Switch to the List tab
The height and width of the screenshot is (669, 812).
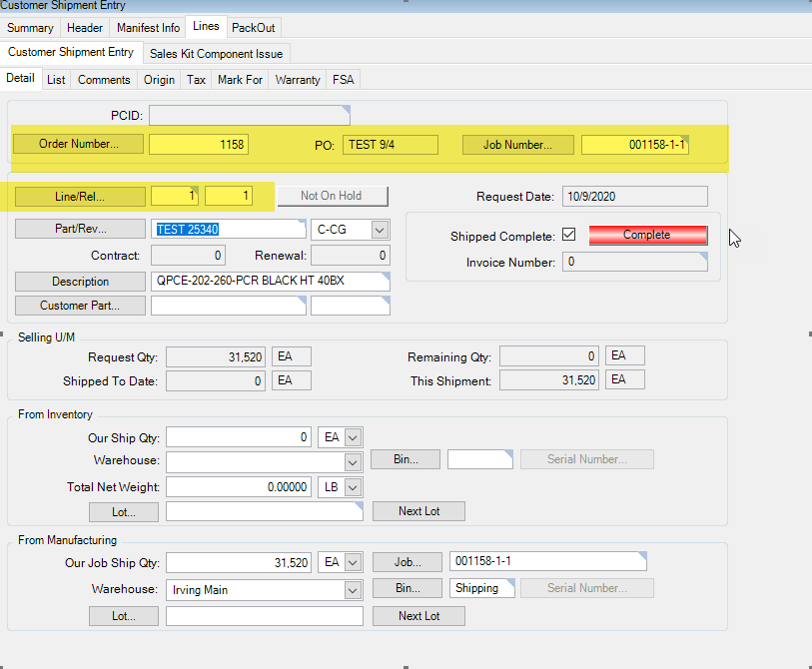pos(56,80)
